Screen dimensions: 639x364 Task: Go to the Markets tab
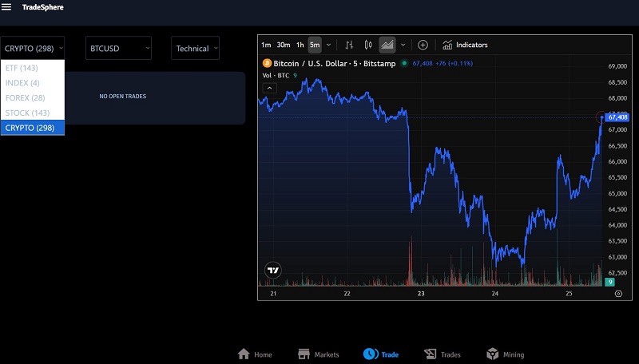318,354
